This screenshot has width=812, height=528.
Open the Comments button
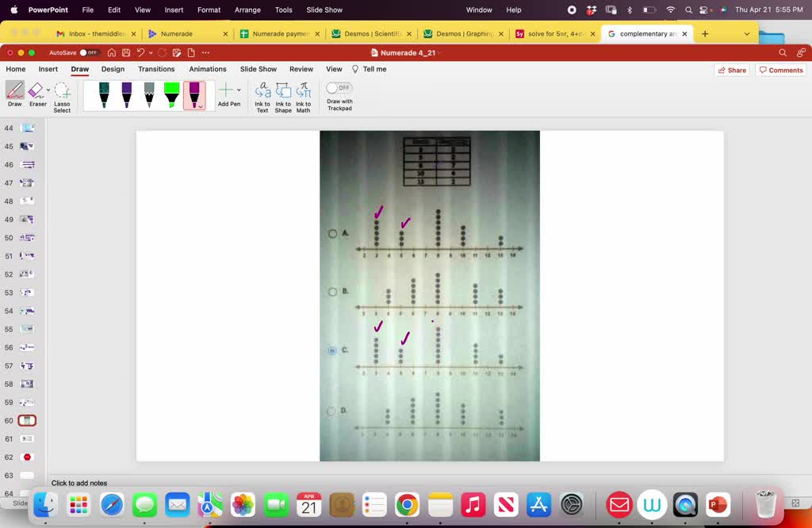(781, 71)
